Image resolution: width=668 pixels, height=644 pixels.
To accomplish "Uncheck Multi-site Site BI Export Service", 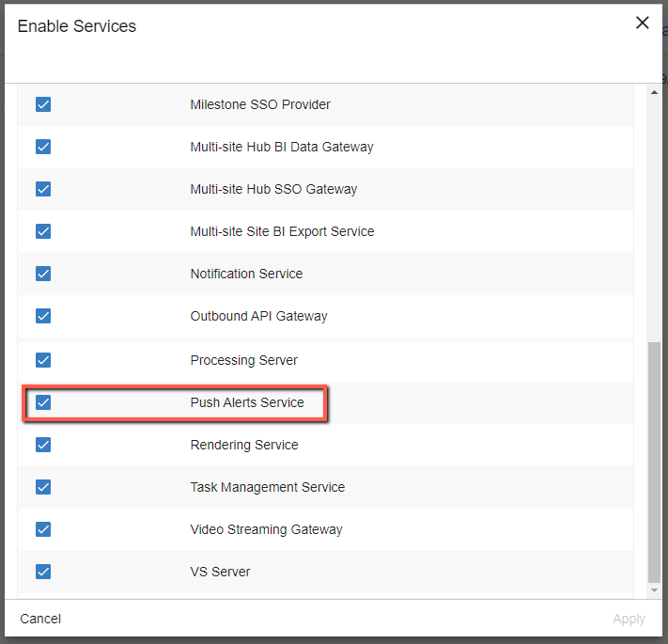I will click(43, 231).
